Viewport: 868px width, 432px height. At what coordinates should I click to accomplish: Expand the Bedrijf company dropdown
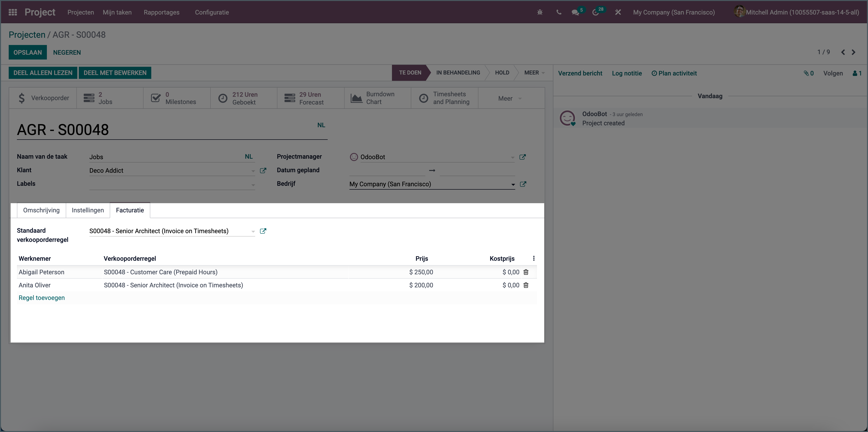(513, 185)
